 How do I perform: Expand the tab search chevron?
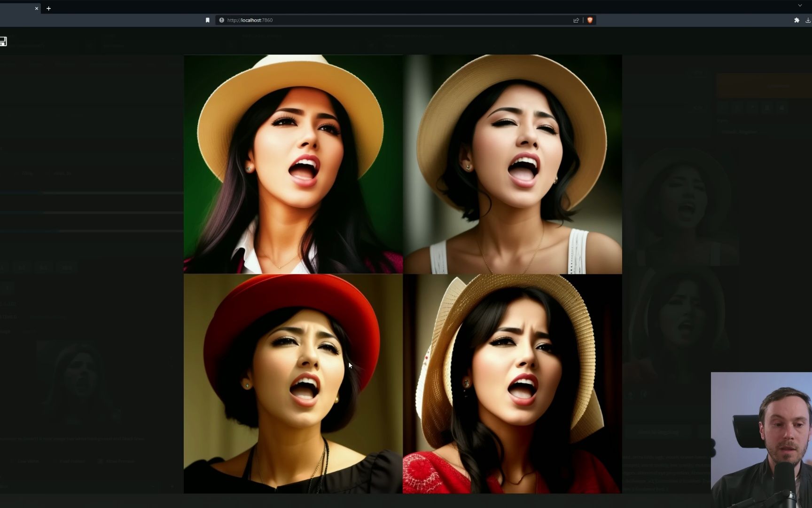[800, 6]
